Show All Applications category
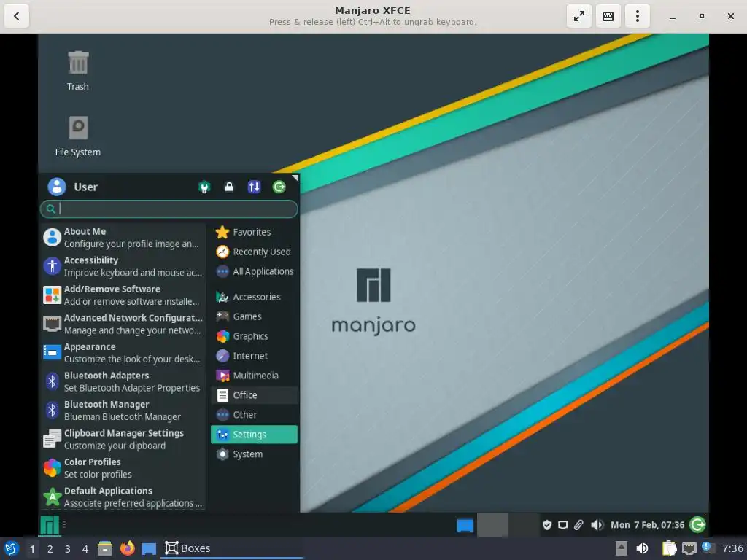The width and height of the screenshot is (747, 560). click(254, 271)
